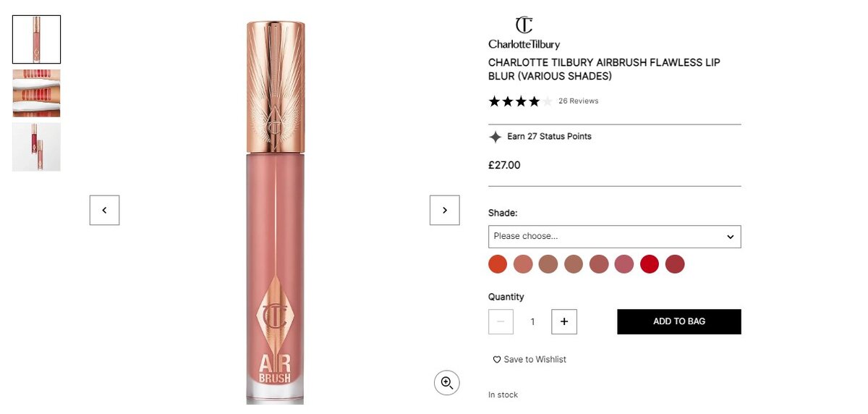868x414 pixels.
Task: Click the next image arrow
Action: 445,210
